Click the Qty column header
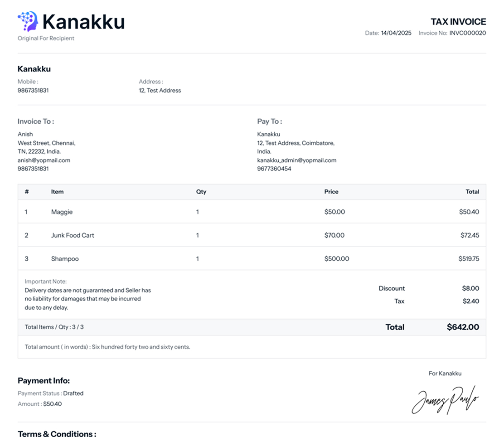Viewport: 504px width, 437px height. click(x=201, y=192)
